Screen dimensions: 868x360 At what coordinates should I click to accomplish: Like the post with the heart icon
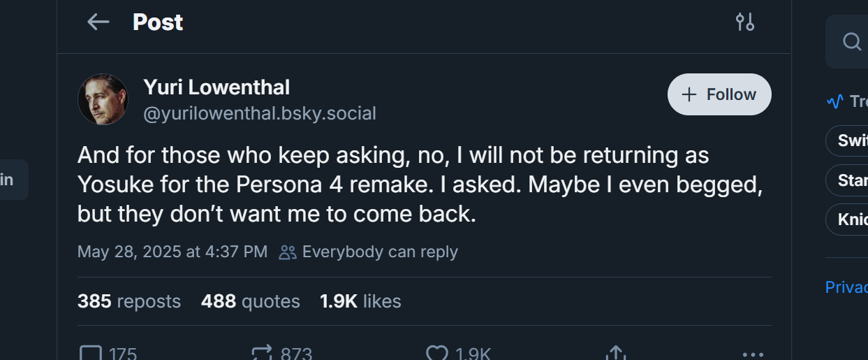pyautogui.click(x=437, y=354)
